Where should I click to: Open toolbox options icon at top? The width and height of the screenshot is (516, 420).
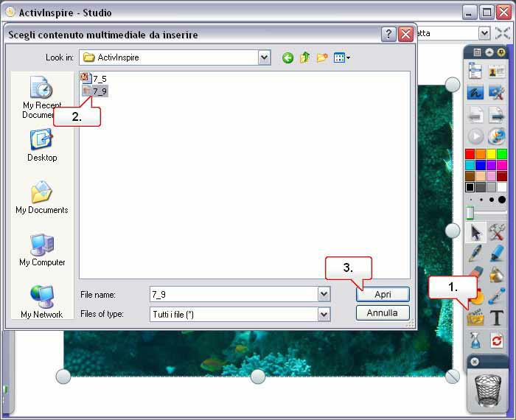pyautogui.click(x=477, y=52)
